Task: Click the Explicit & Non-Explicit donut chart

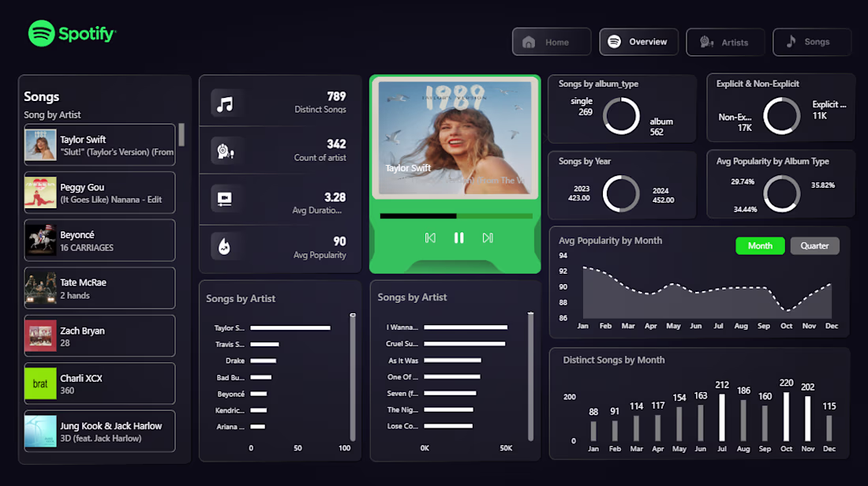Action: [782, 116]
